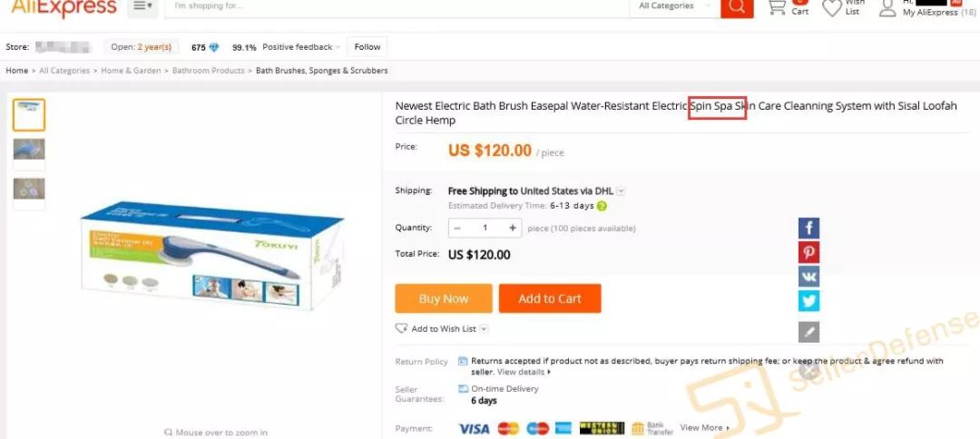This screenshot has height=439, width=980.
Task: Click the search input field
Action: [x=397, y=6]
